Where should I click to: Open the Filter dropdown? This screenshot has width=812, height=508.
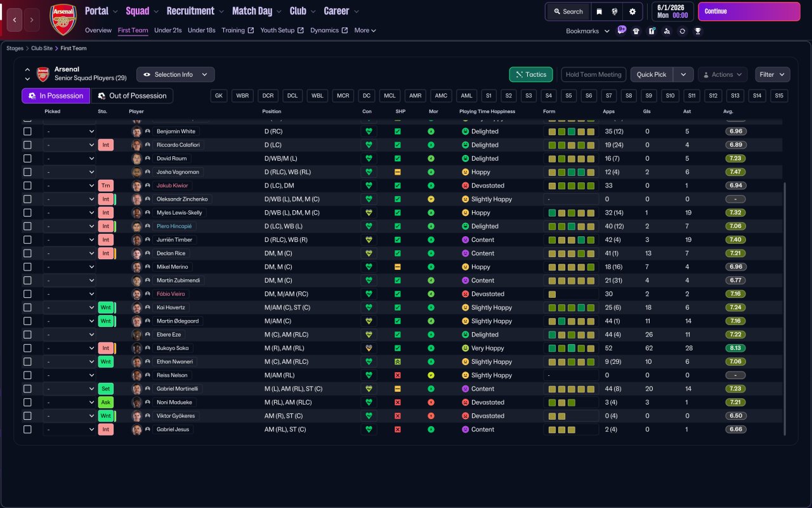pyautogui.click(x=773, y=74)
